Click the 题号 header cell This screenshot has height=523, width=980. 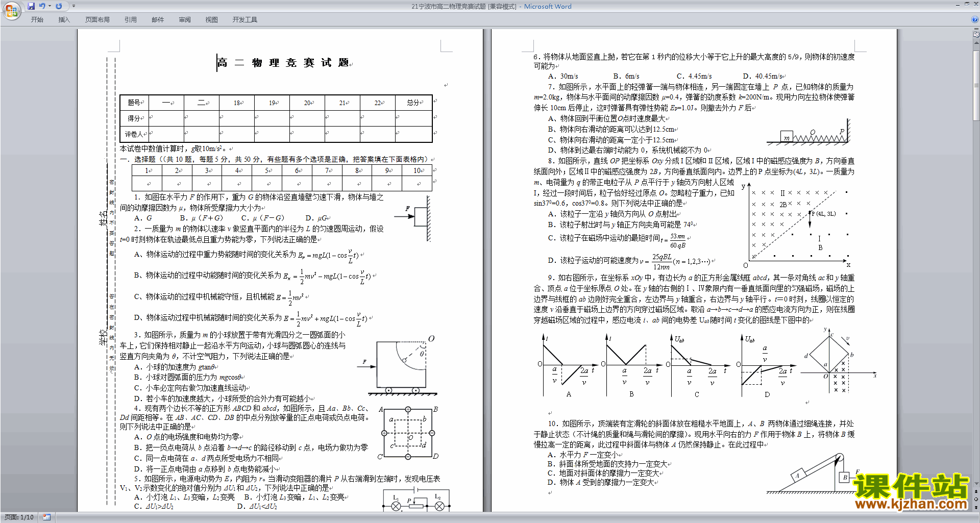click(x=134, y=103)
